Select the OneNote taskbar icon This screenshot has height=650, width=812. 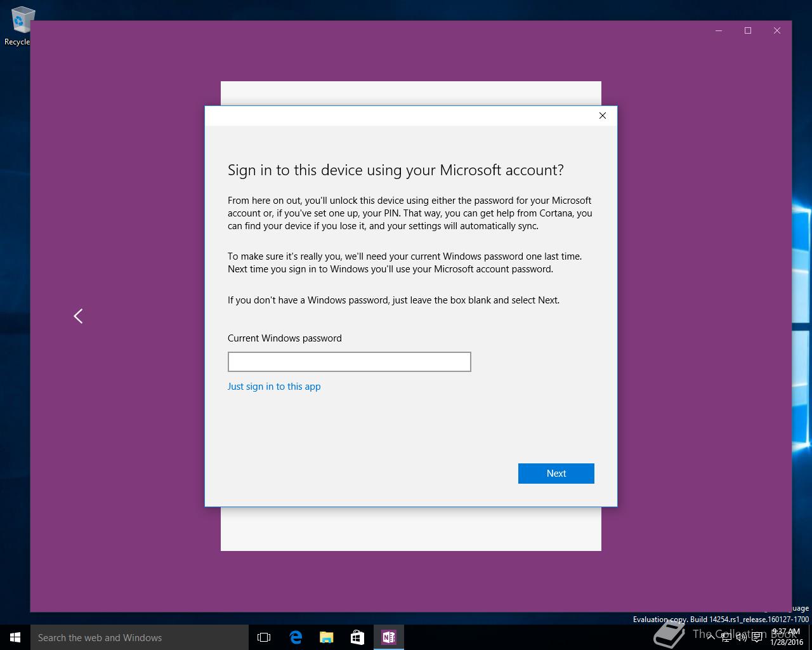tap(388, 637)
